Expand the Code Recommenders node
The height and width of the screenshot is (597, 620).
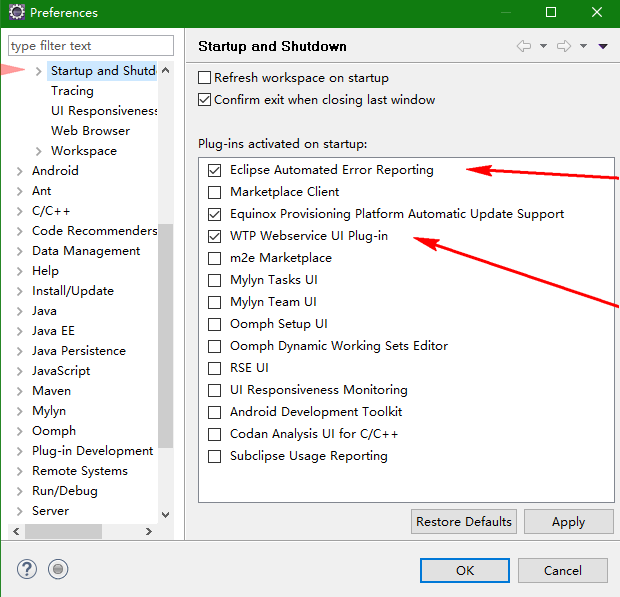[x=19, y=231]
